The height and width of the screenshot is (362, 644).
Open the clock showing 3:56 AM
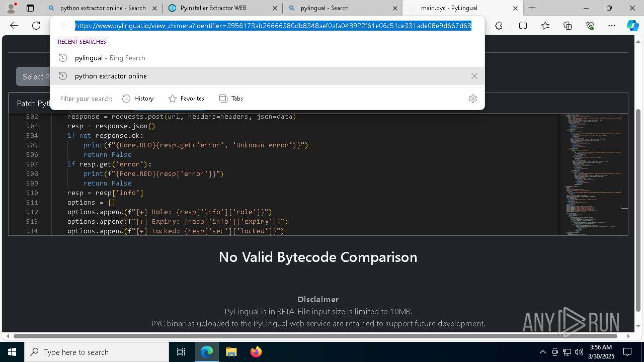pyautogui.click(x=601, y=352)
